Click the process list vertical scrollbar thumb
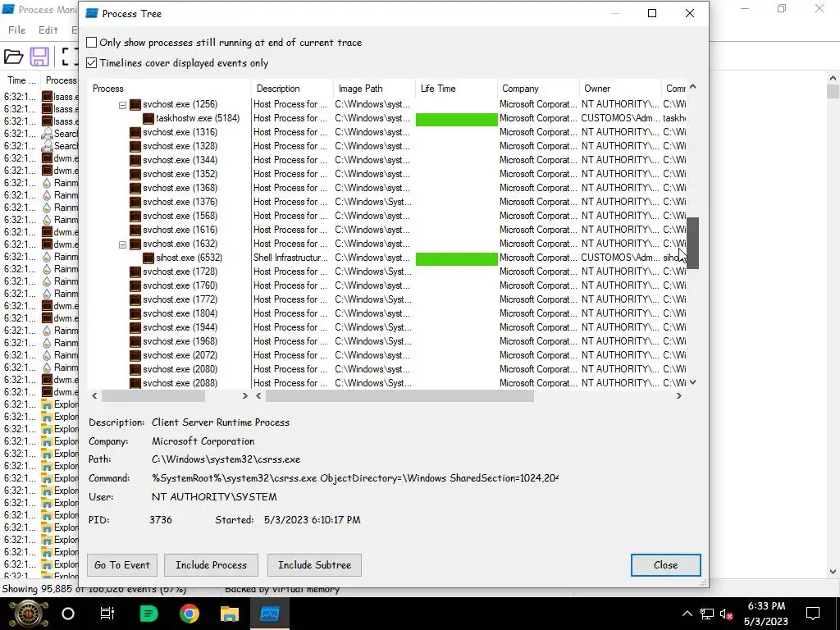The image size is (840, 630). (692, 243)
